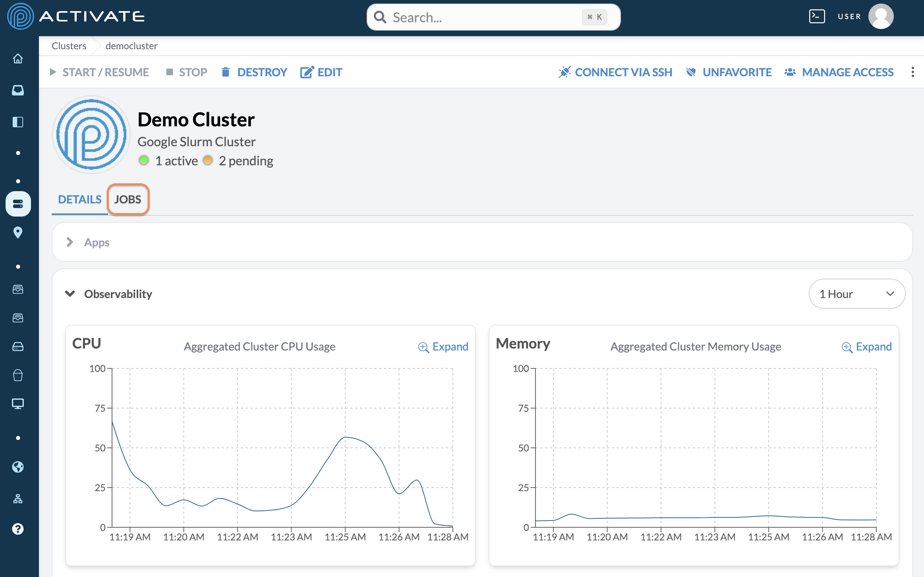Image resolution: width=924 pixels, height=577 pixels.
Task: Switch to the Jobs tab
Action: [x=128, y=199]
